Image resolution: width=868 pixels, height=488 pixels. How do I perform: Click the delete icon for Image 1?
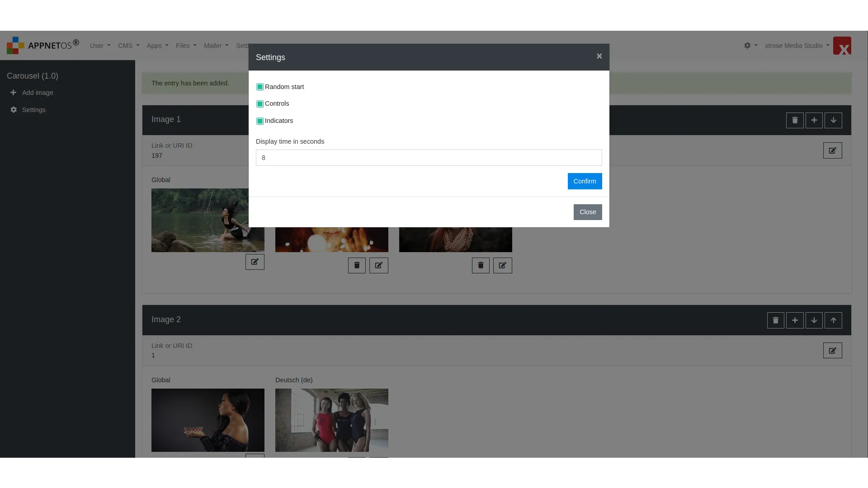[x=795, y=120]
